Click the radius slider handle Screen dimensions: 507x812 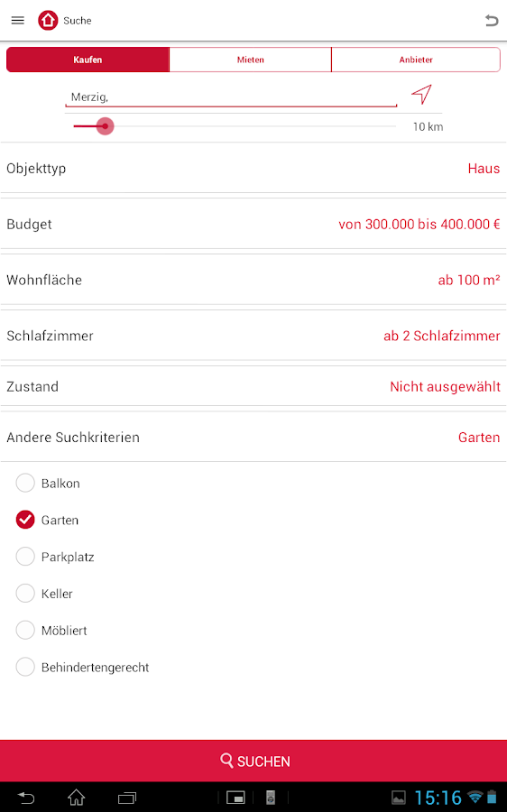click(106, 126)
